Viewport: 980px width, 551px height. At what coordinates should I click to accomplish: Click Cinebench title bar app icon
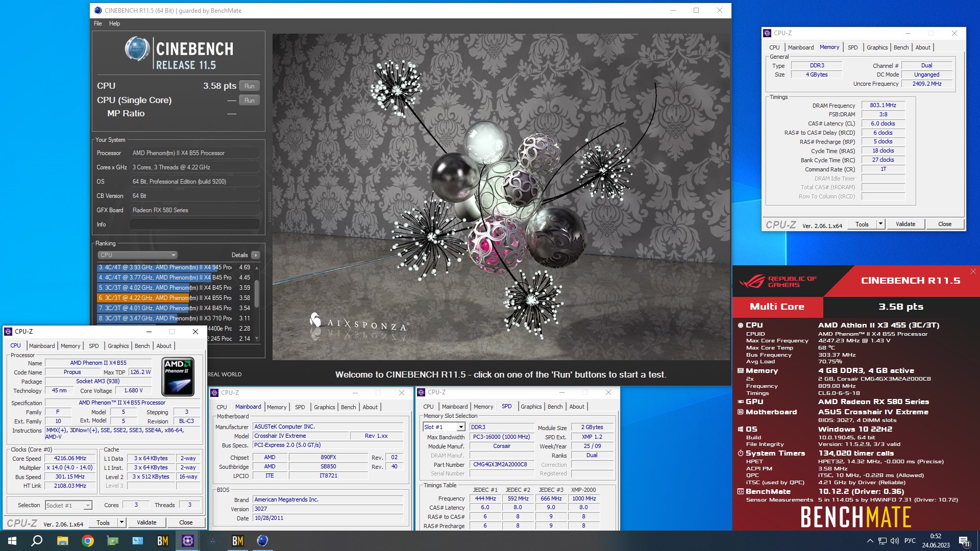tap(98, 10)
